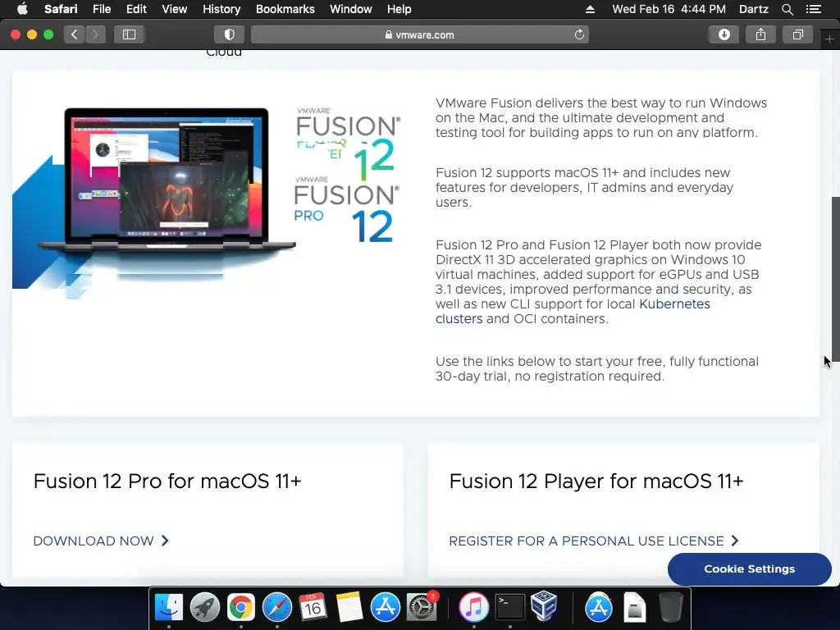Screen dimensions: 840x630
Task: Open Cookie Settings
Action: click(750, 569)
